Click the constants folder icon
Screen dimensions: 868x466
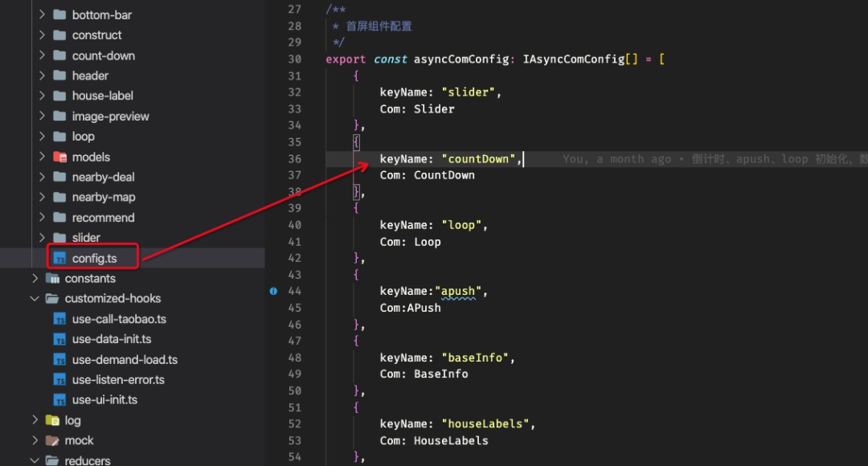[x=52, y=278]
